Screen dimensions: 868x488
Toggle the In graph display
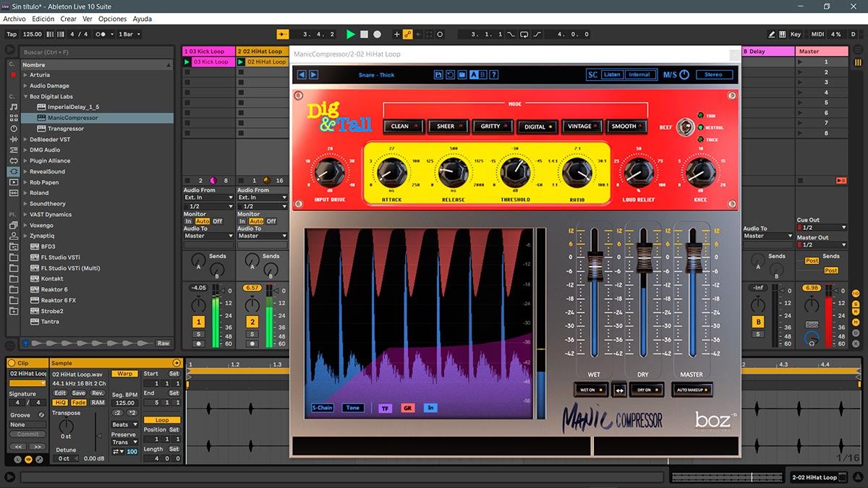pyautogui.click(x=430, y=408)
